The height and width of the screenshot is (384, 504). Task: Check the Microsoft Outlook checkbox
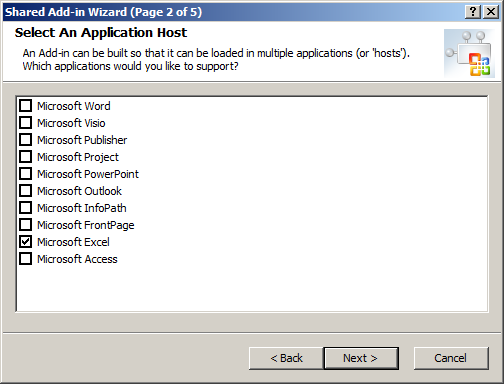[x=25, y=191]
